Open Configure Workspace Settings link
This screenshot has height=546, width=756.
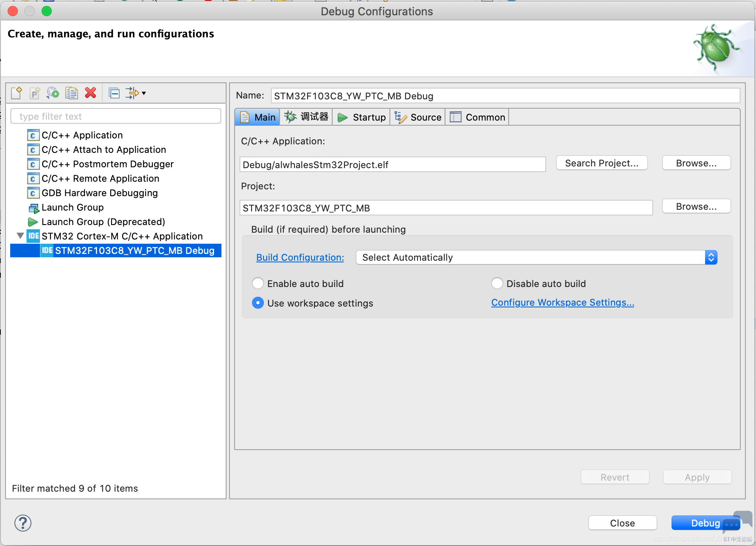(562, 303)
